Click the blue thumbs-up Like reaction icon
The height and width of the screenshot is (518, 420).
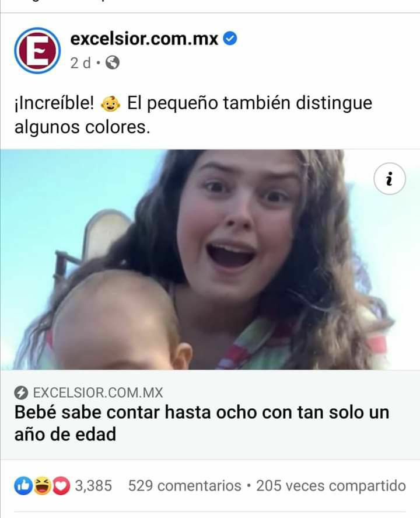pos(23,486)
